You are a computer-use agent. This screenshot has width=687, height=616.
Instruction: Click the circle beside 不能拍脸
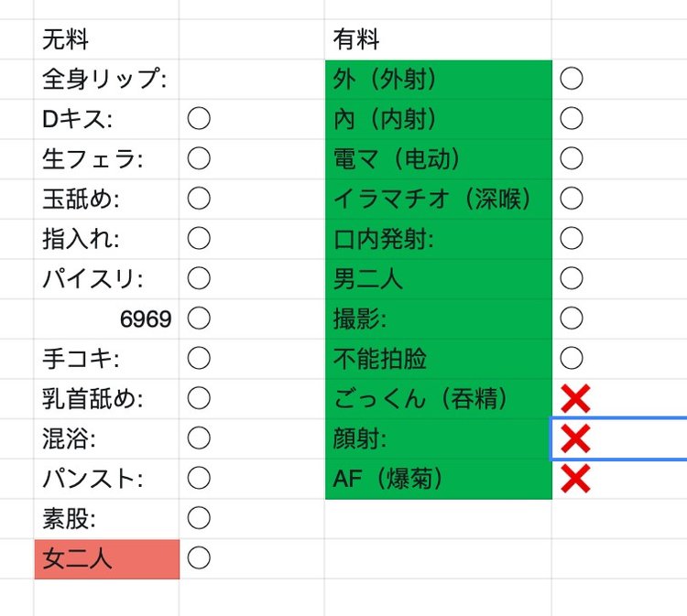572,358
